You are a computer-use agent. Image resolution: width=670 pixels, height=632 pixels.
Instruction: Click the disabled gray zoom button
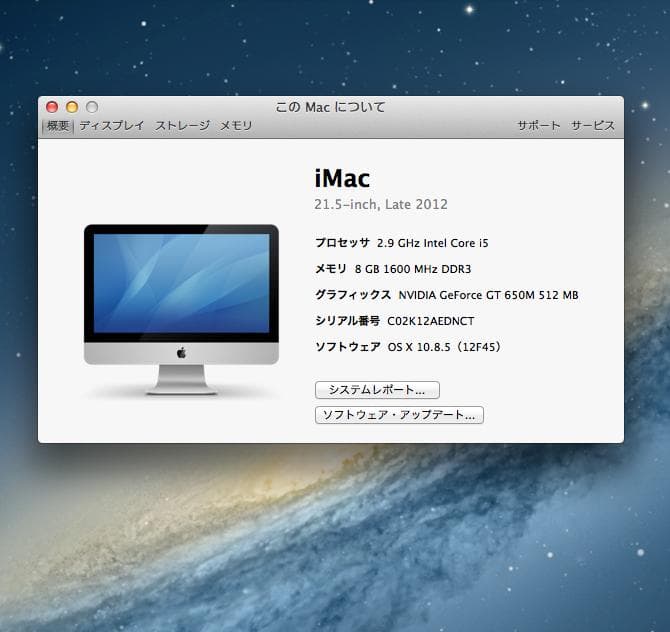tap(92, 107)
